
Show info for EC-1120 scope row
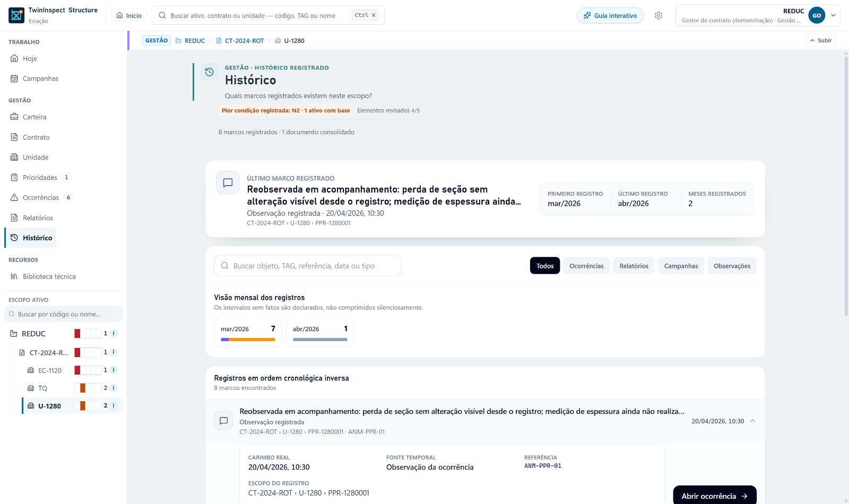114,370
